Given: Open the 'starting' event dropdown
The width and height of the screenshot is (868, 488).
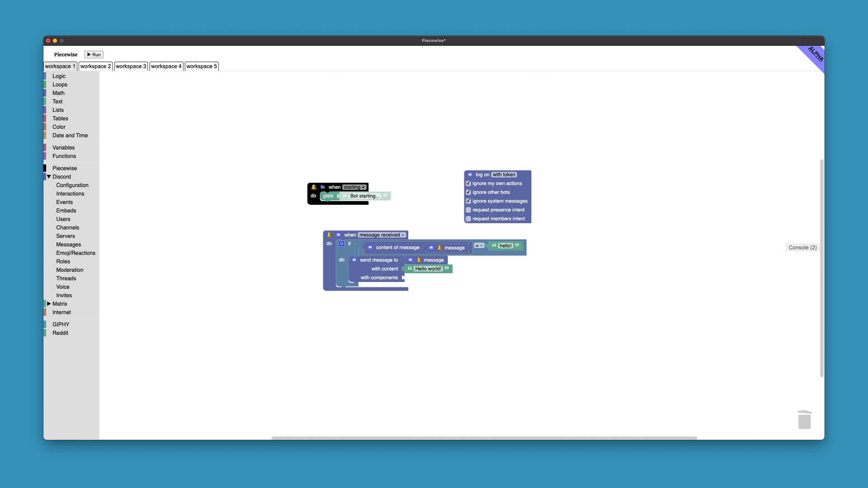Looking at the screenshot, I should pos(354,187).
